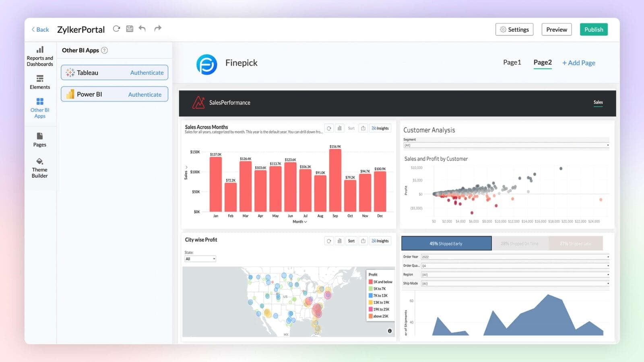
Task: Click the SalesPerformance logo icon
Action: tap(198, 103)
